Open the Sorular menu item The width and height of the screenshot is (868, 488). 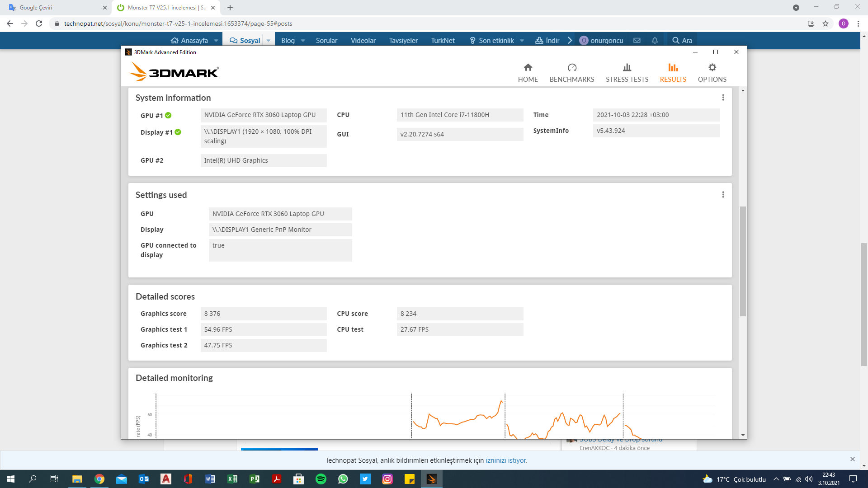coord(326,40)
